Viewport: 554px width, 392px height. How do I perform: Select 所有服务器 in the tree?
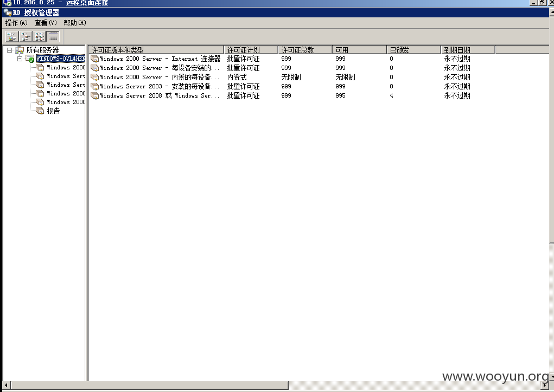[x=42, y=50]
